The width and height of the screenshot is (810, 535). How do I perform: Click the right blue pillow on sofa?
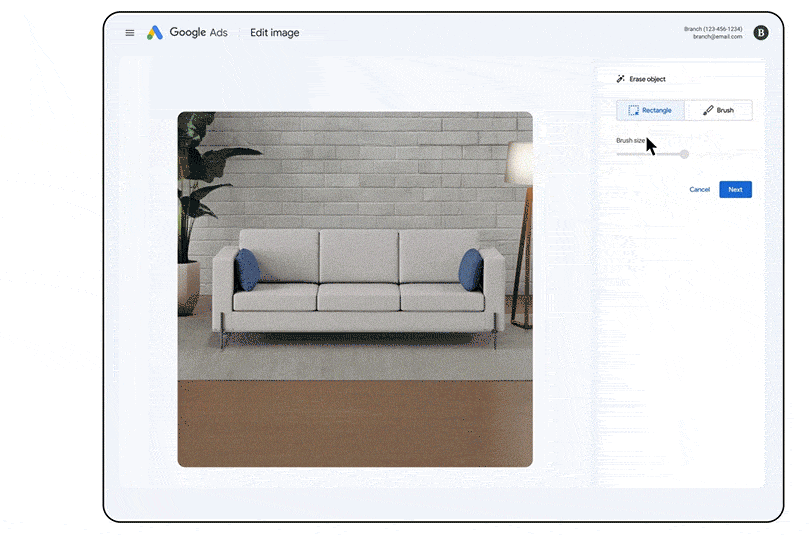tap(471, 269)
